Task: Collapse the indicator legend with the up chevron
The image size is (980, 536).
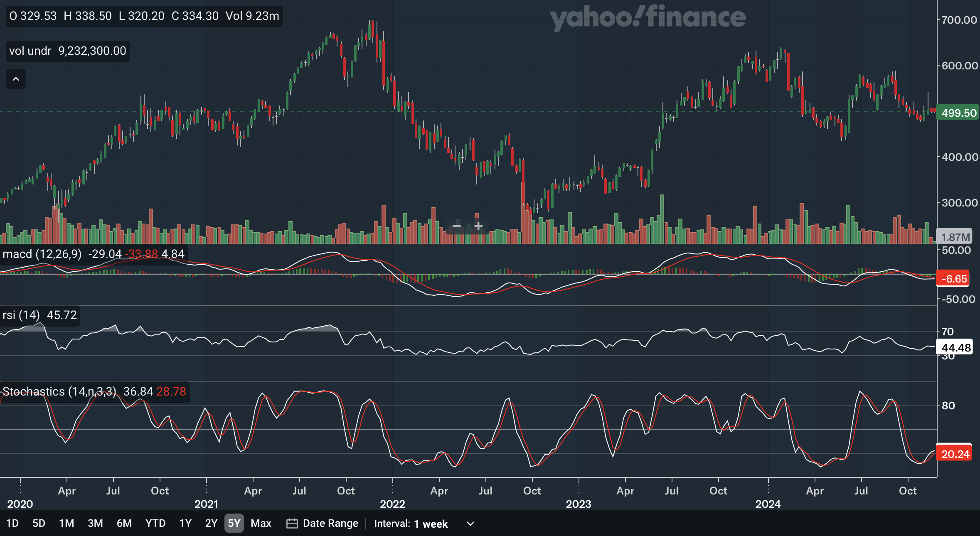Action: coord(16,79)
